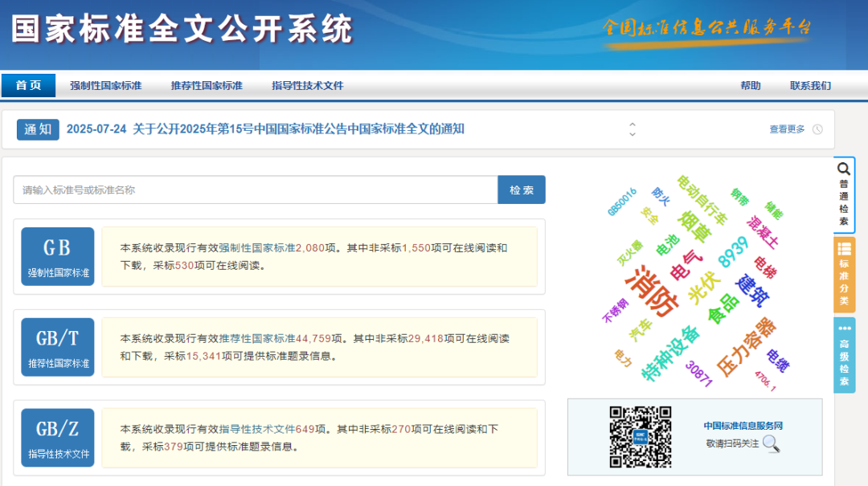
Task: Show next notice with down arrow
Action: click(633, 134)
